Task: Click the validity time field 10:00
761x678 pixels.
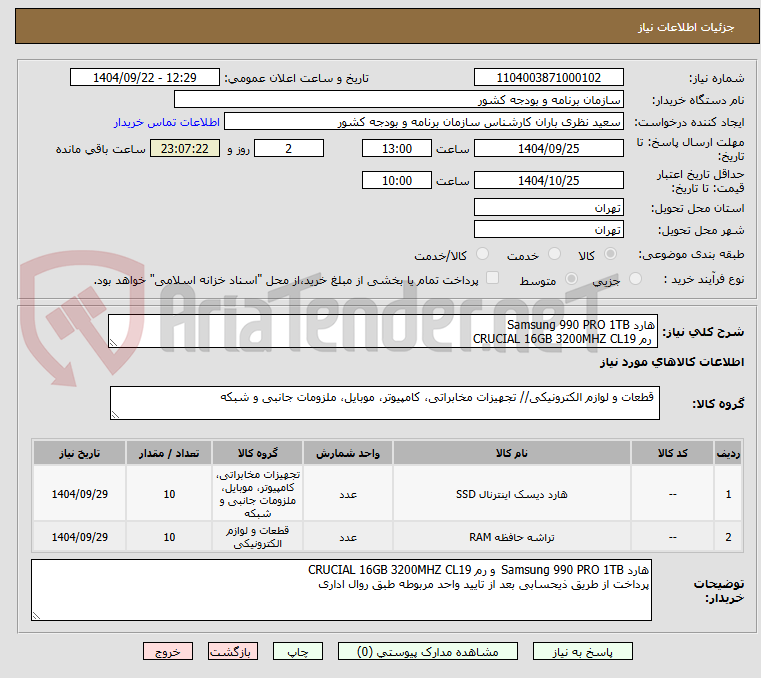Action: pos(397,180)
